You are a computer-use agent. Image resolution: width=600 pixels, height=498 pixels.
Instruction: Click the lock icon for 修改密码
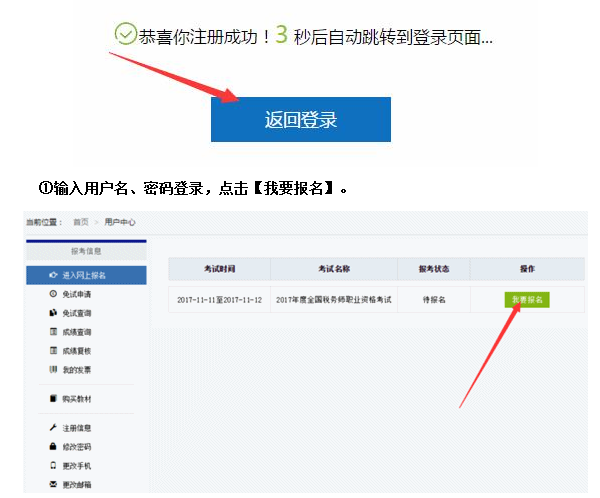click(x=53, y=447)
